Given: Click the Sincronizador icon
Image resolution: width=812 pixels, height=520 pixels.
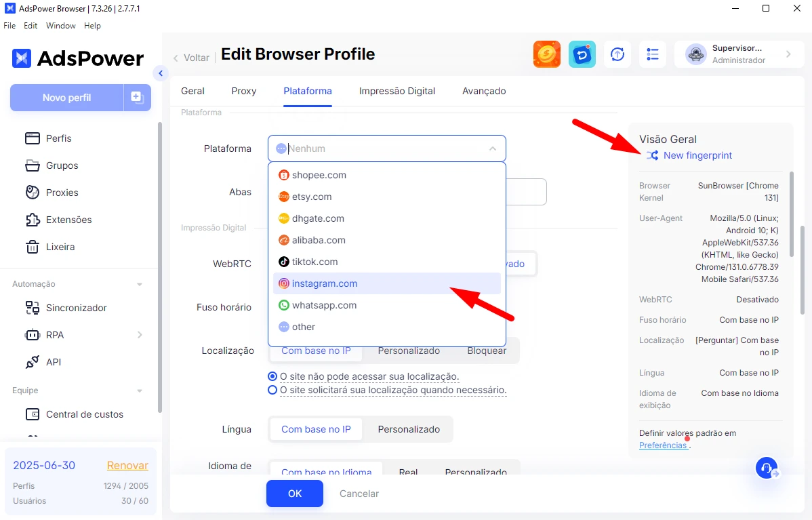Looking at the screenshot, I should [32, 308].
